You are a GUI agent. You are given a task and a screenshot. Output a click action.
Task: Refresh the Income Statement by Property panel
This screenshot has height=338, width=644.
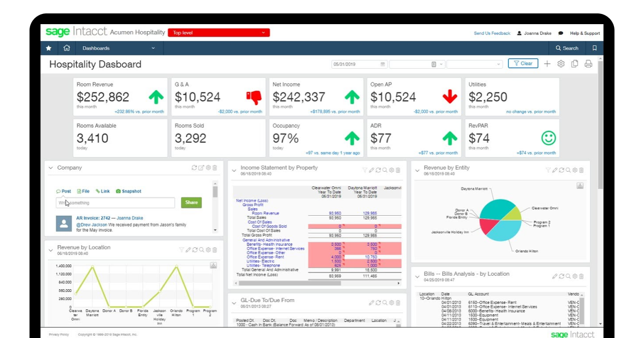(x=378, y=169)
